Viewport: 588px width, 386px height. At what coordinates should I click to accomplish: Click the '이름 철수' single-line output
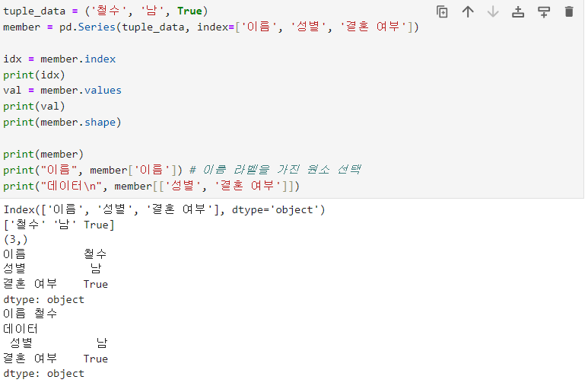[30, 314]
